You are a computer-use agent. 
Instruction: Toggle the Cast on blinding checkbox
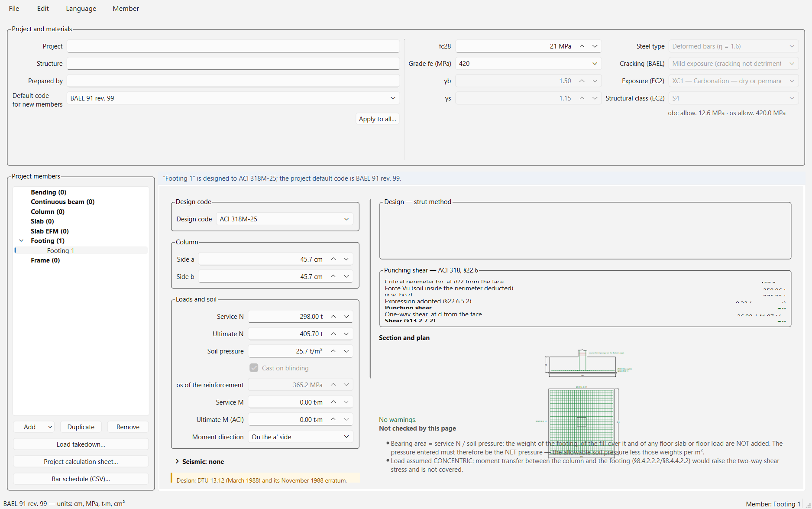(254, 368)
